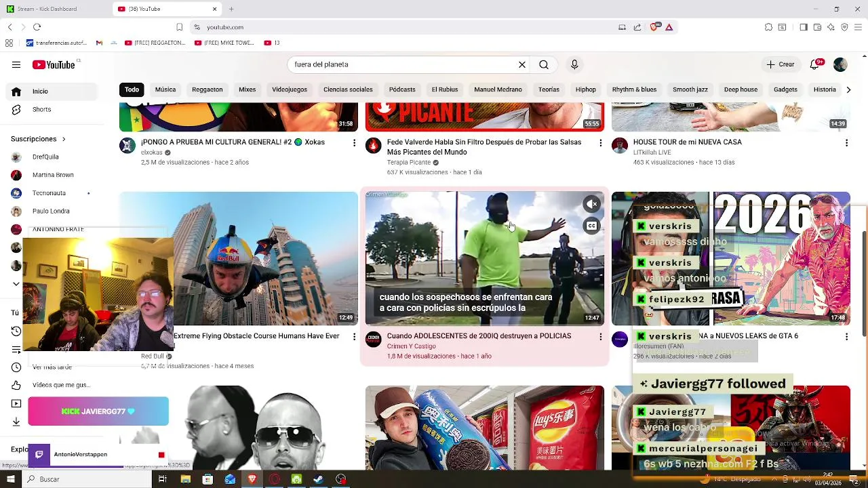Viewport: 868px width, 488px height.
Task: Open the Martina Brown subscription channel
Action: tap(53, 175)
